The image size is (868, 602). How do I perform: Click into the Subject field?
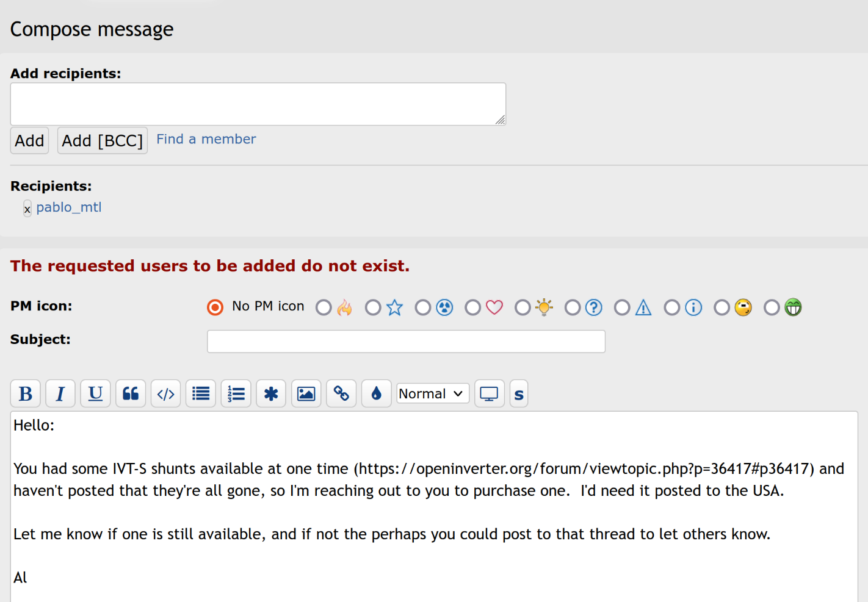[x=406, y=342]
